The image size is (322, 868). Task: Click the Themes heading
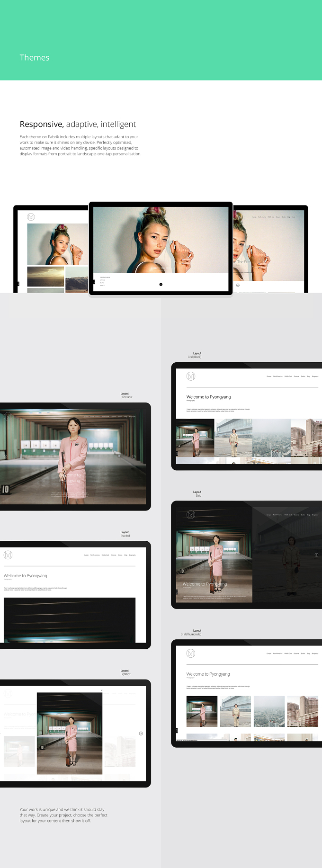click(35, 58)
